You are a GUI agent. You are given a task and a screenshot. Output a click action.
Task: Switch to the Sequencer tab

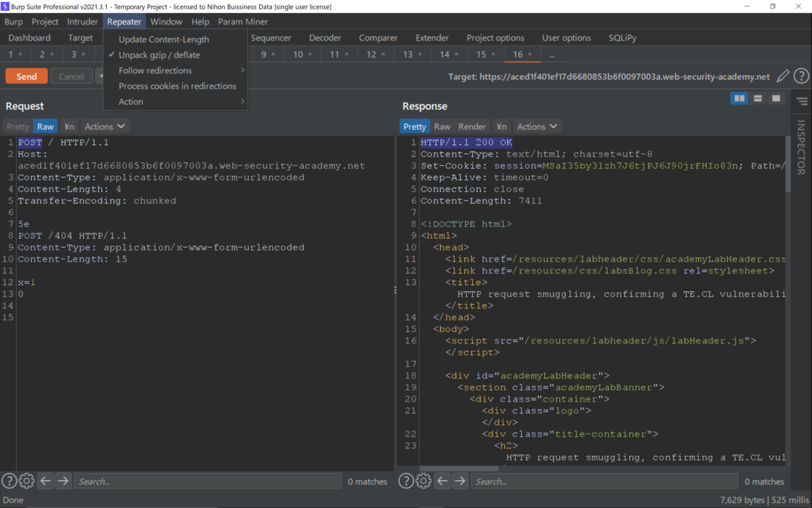pyautogui.click(x=271, y=38)
